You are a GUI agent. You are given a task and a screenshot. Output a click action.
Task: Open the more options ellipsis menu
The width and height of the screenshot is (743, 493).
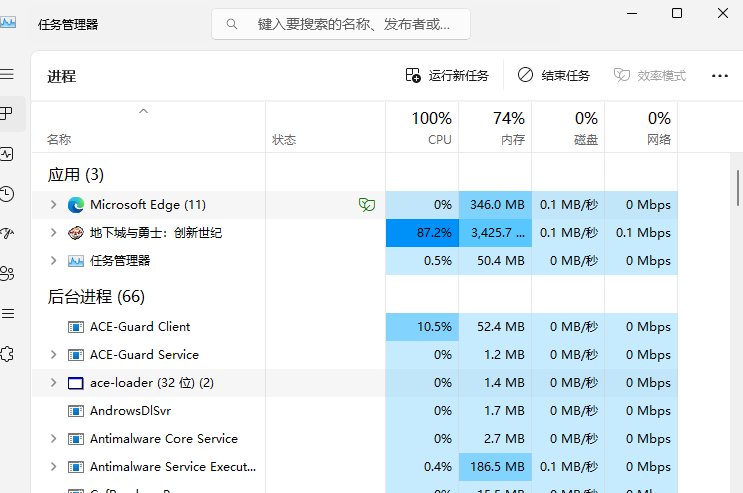(719, 75)
